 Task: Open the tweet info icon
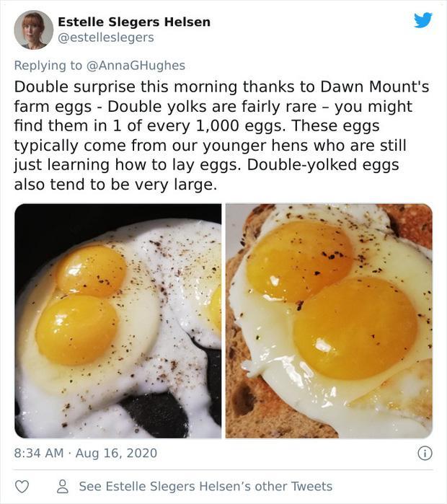(x=425, y=454)
